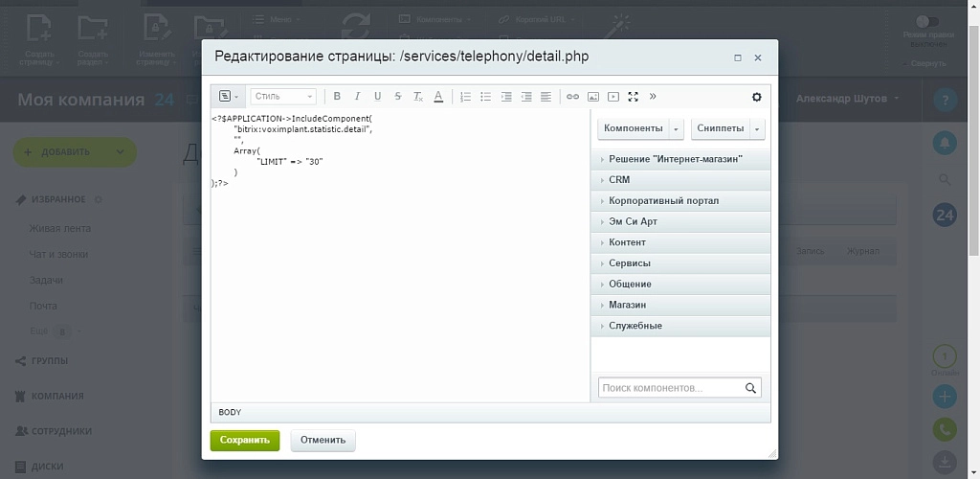Click the green phone call icon
Image resolution: width=980 pixels, height=479 pixels.
point(945,430)
